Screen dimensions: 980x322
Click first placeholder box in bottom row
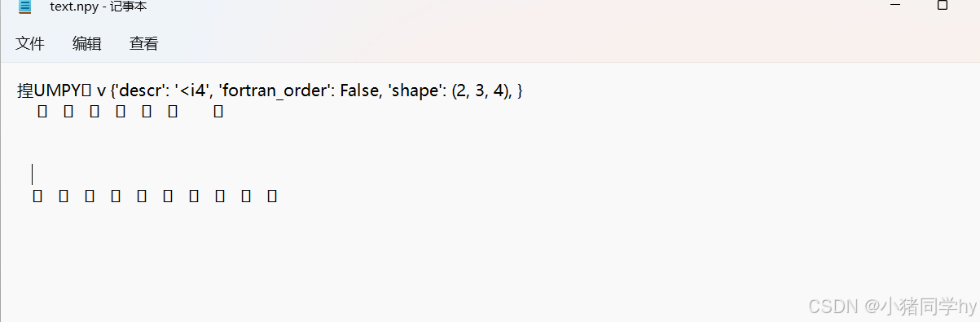[x=37, y=196]
